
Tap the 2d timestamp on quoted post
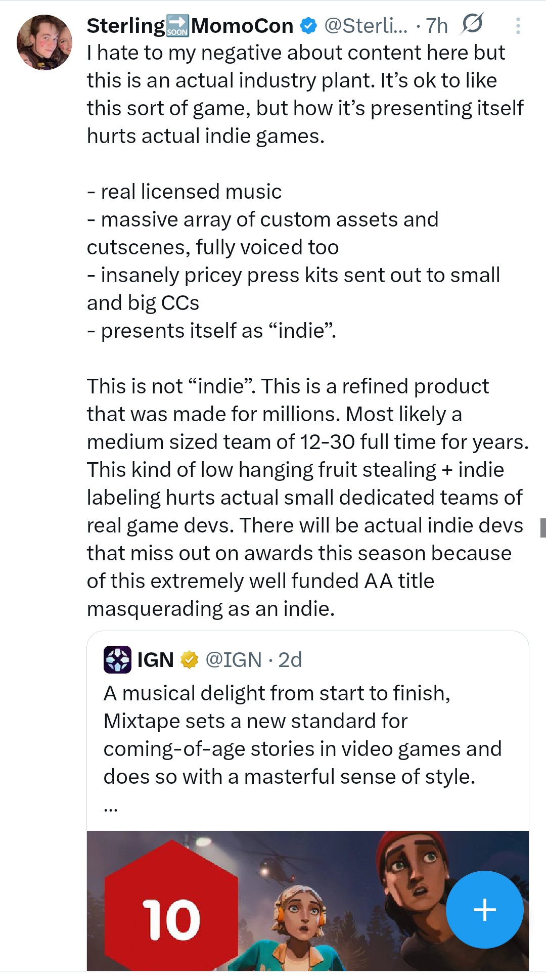(290, 660)
